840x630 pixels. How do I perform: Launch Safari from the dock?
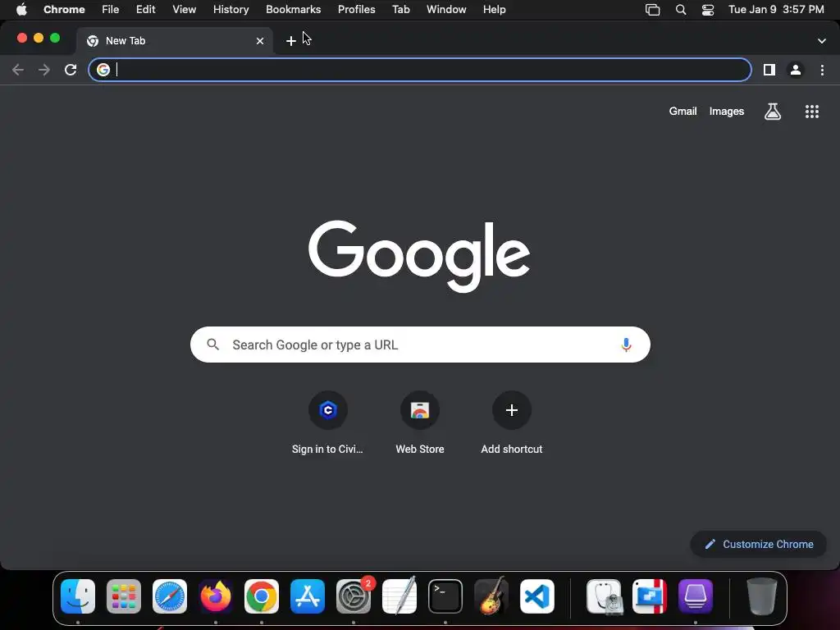point(170,596)
